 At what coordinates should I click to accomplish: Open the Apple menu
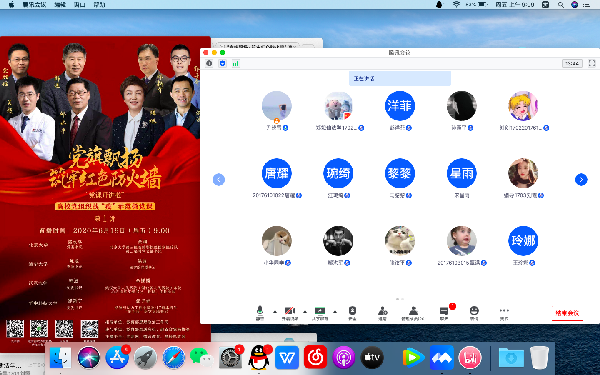pos(11,5)
